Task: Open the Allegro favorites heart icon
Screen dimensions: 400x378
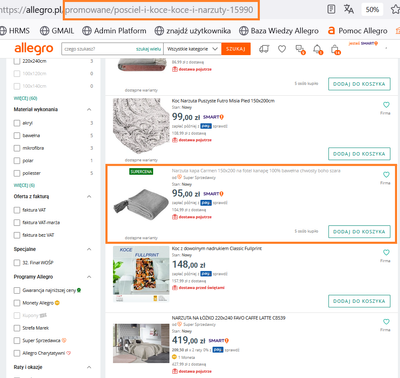Action: tap(282, 49)
